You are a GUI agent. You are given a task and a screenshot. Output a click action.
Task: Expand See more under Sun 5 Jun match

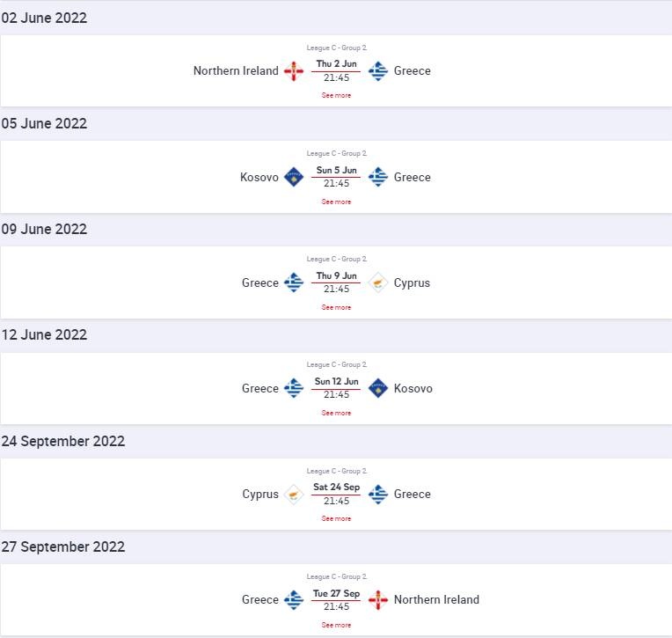click(336, 202)
